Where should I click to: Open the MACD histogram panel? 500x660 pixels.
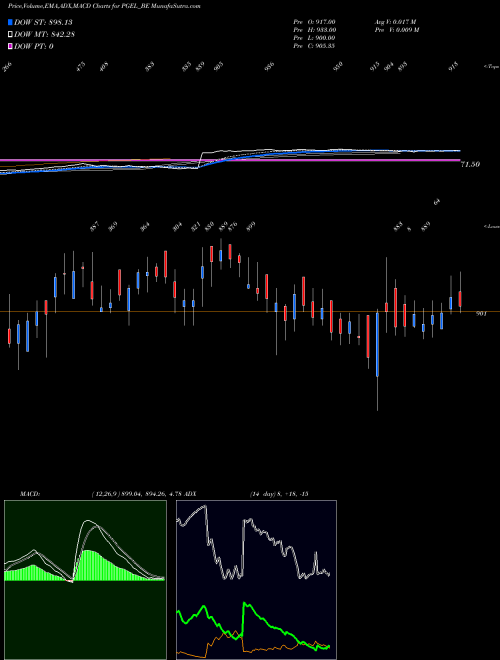85,580
